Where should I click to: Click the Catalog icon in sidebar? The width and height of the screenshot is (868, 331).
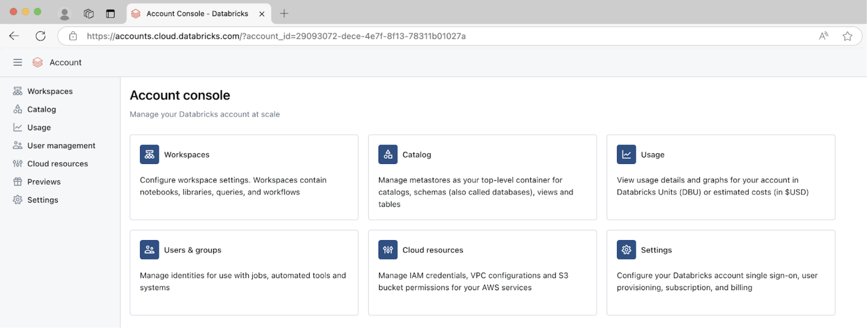click(17, 109)
